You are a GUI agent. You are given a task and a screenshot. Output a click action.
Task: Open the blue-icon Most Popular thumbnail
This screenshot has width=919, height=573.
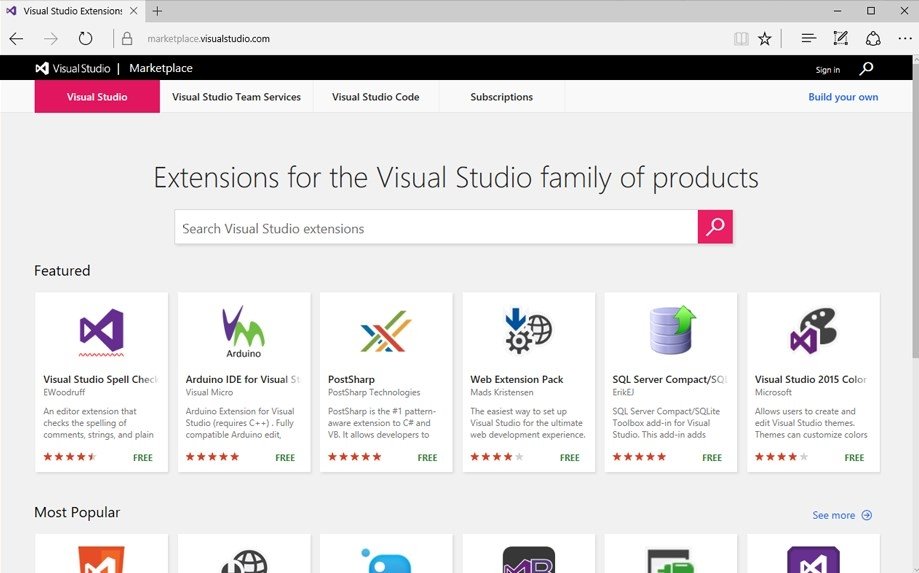(386, 560)
